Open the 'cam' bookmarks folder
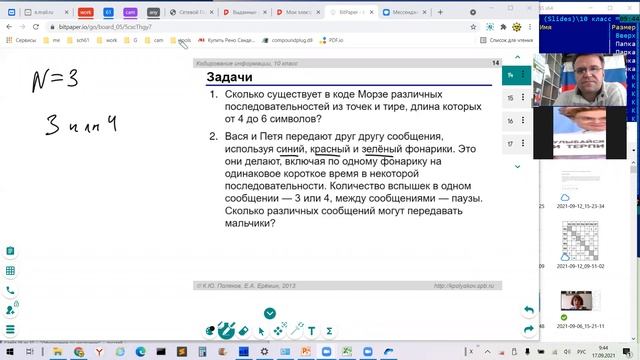 pos(154,40)
